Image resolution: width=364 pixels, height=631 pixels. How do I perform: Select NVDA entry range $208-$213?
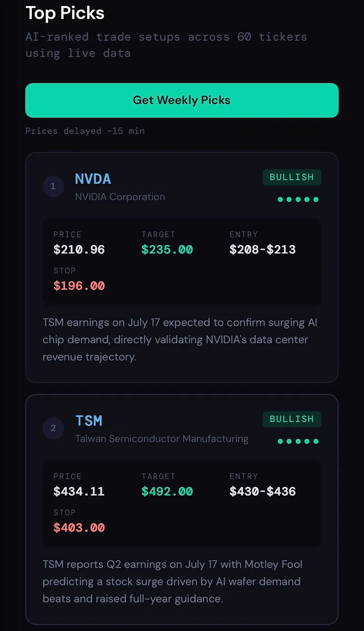coord(263,249)
